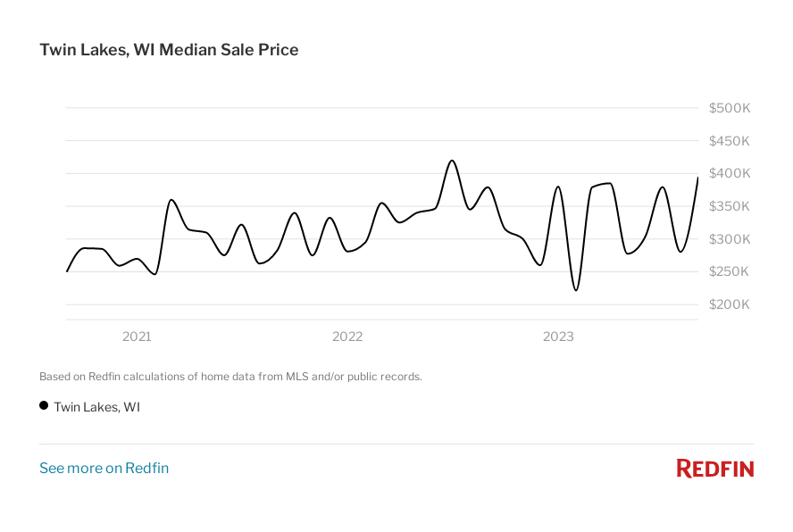Image resolution: width=793 pixels, height=532 pixels.
Task: Click the highest peak of the price line
Action: tap(452, 161)
